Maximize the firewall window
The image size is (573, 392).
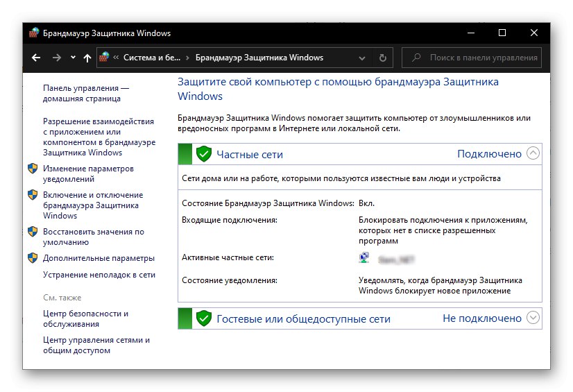pyautogui.click(x=502, y=33)
